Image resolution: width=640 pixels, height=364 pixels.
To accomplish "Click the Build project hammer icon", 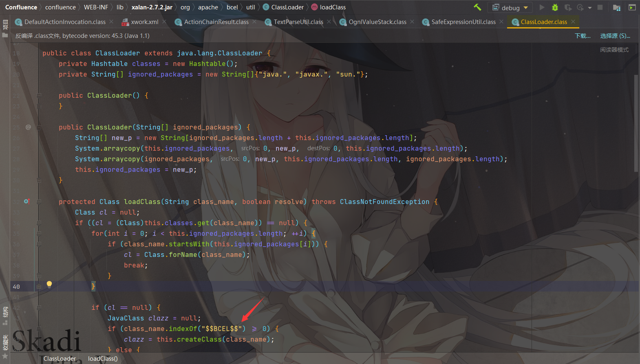I will click(477, 7).
